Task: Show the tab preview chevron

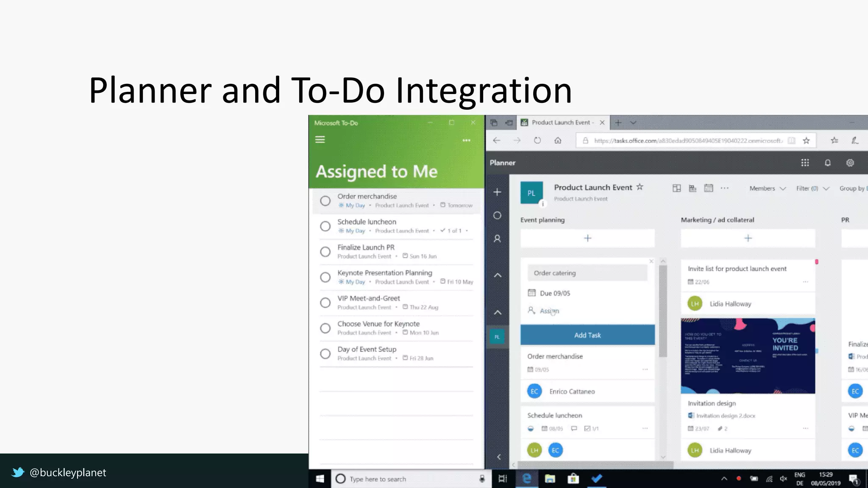Action: tap(633, 122)
